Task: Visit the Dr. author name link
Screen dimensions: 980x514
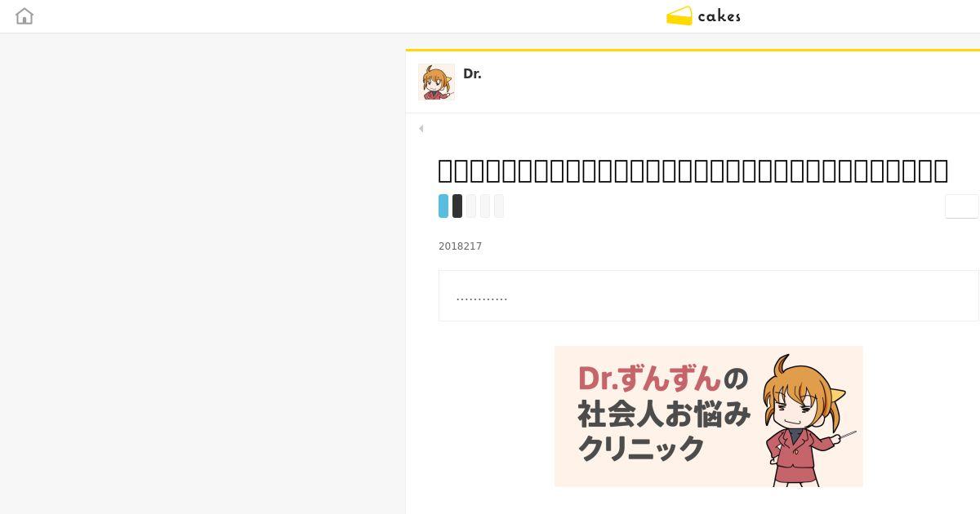Action: pyautogui.click(x=472, y=73)
